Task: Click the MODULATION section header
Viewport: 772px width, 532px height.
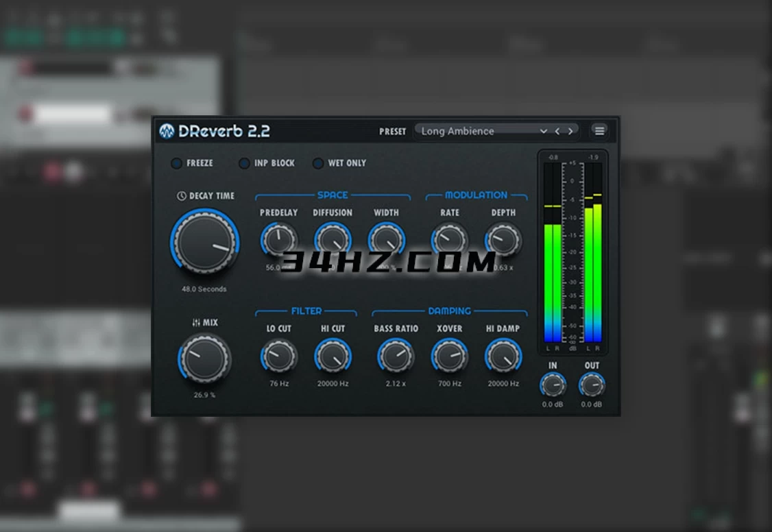Action: click(476, 195)
